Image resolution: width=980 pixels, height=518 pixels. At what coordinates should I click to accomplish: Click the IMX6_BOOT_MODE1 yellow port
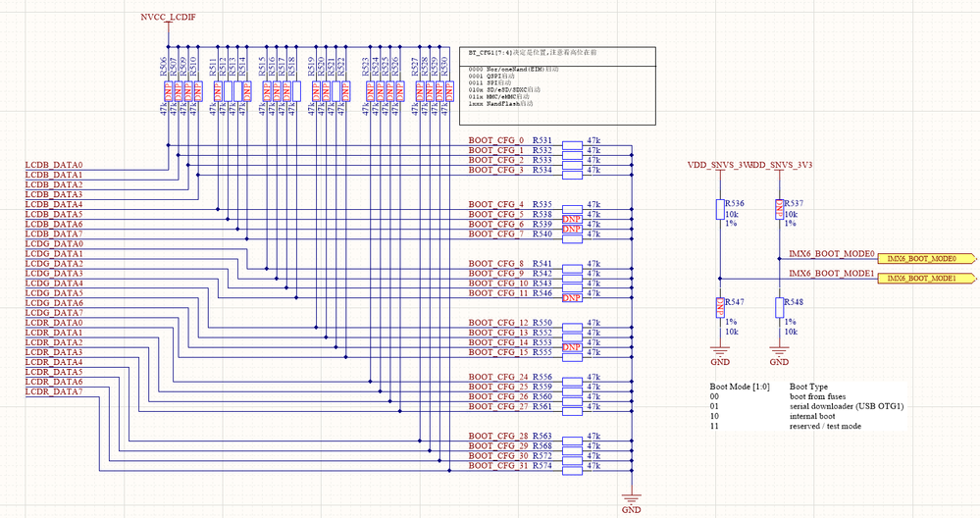click(x=927, y=278)
